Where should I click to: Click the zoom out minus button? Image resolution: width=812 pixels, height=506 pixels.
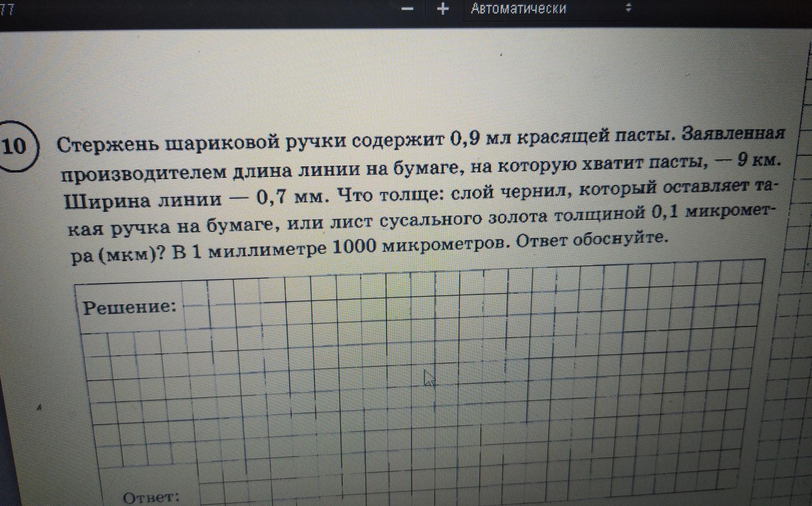pos(407,9)
